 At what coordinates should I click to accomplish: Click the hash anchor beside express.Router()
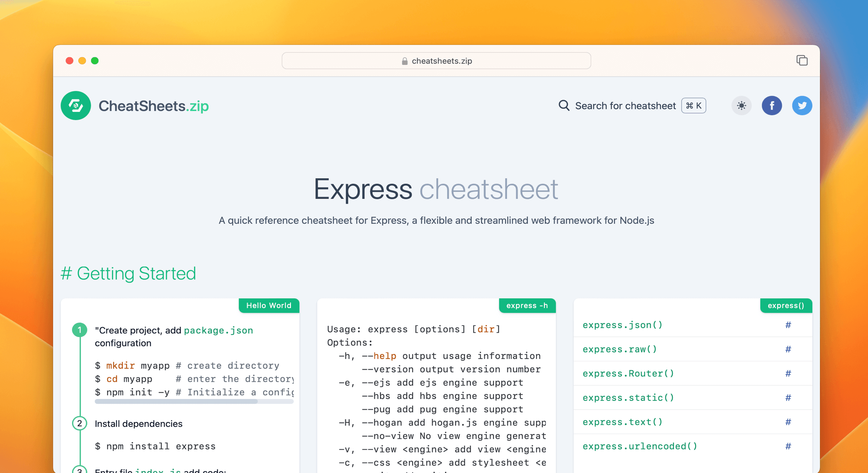click(788, 373)
